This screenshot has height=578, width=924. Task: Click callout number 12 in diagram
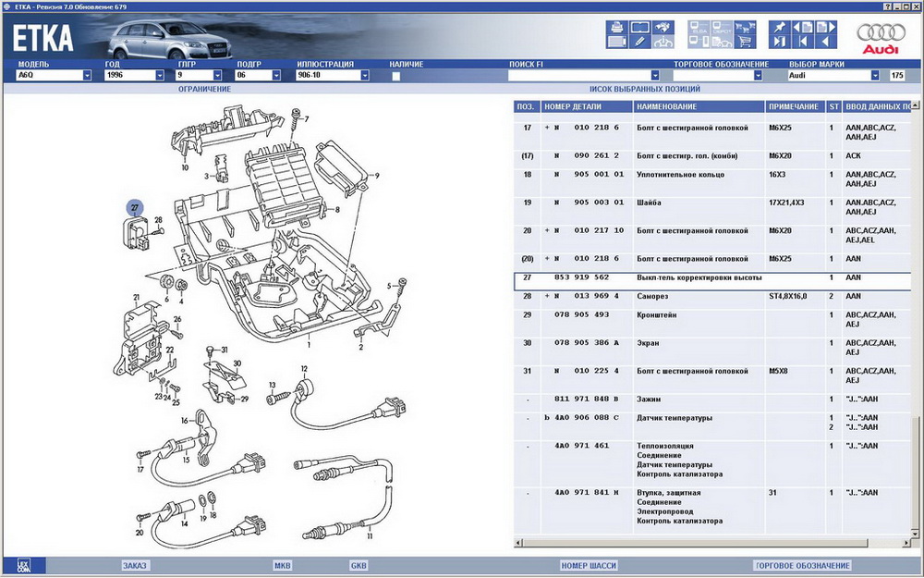click(304, 369)
